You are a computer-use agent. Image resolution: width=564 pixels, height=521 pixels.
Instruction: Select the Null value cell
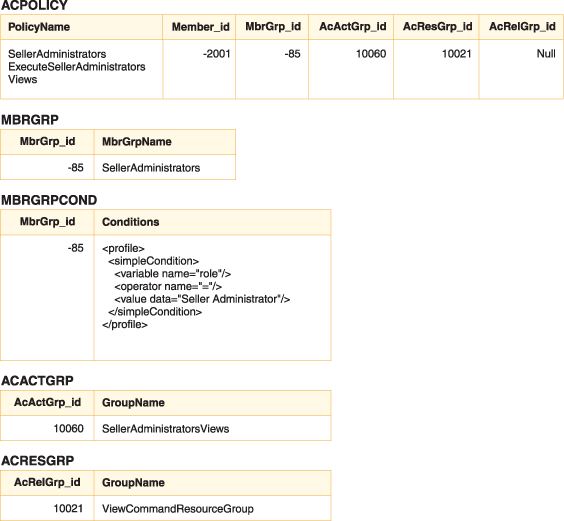point(546,54)
